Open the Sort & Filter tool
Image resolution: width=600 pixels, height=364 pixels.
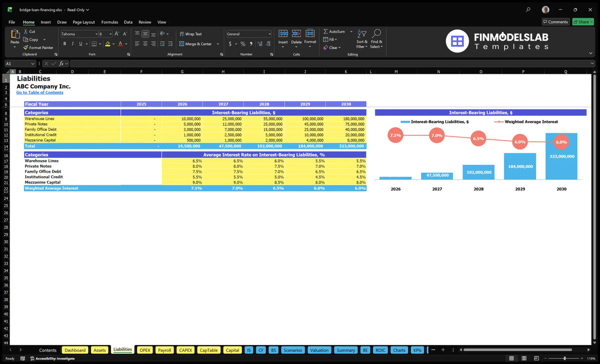pos(362,38)
